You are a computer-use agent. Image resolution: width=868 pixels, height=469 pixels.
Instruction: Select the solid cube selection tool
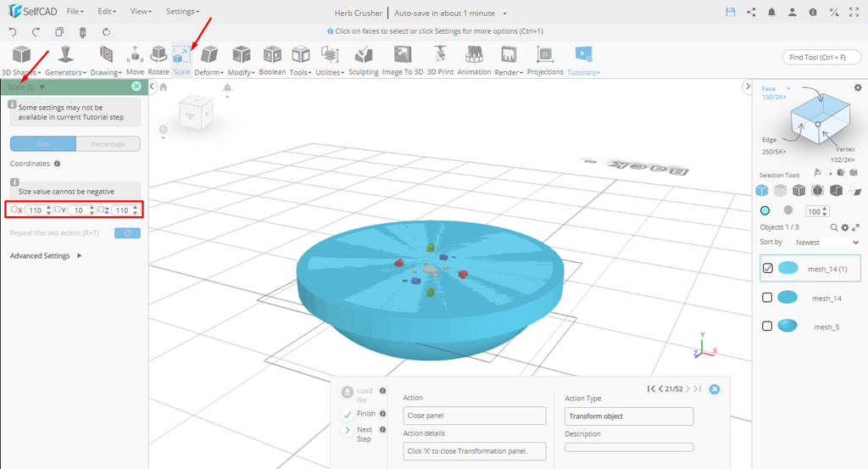point(762,191)
